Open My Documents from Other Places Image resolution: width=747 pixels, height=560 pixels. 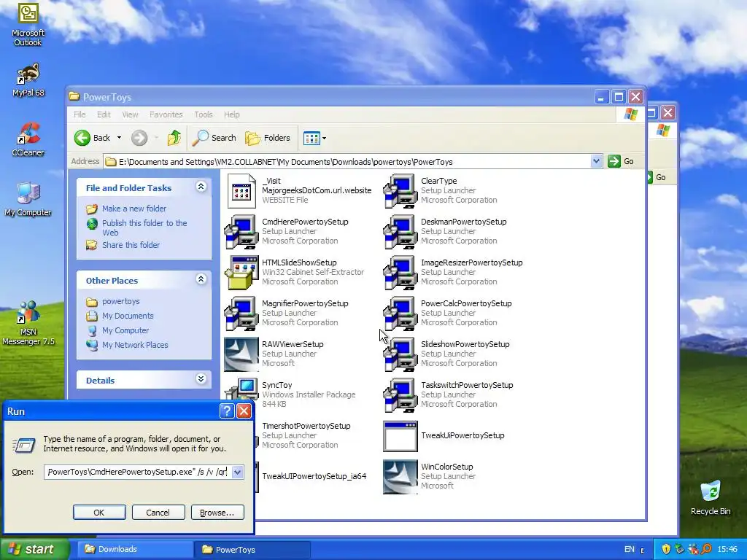tap(128, 316)
